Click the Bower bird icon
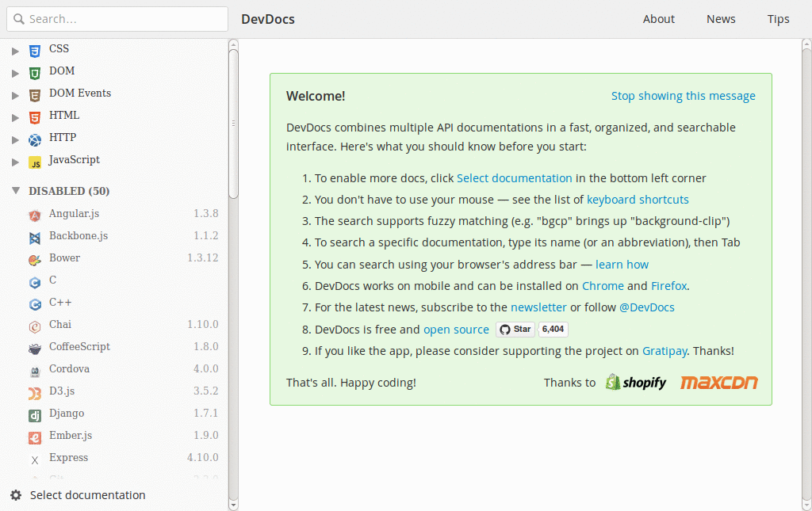The image size is (812, 511). (x=35, y=260)
